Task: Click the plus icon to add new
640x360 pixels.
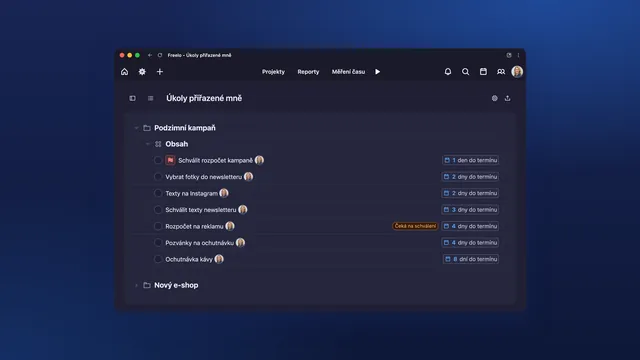Action: (160, 72)
